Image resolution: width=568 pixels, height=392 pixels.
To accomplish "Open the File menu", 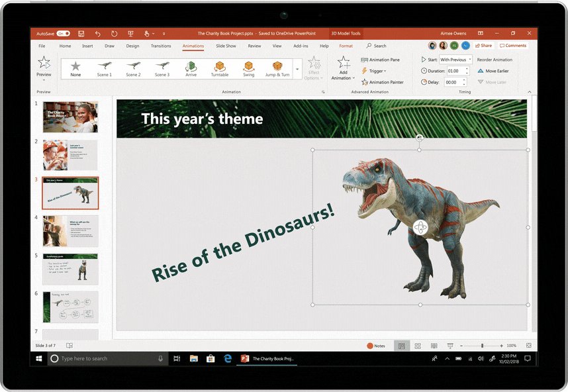I will (42, 46).
